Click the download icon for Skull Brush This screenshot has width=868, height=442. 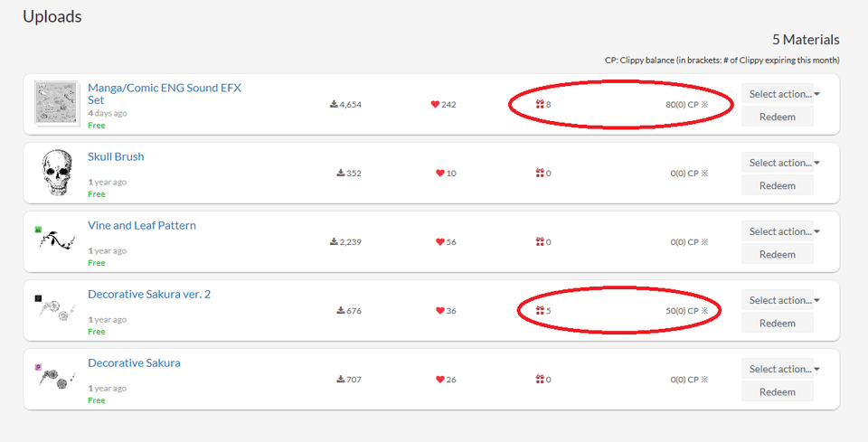point(341,174)
